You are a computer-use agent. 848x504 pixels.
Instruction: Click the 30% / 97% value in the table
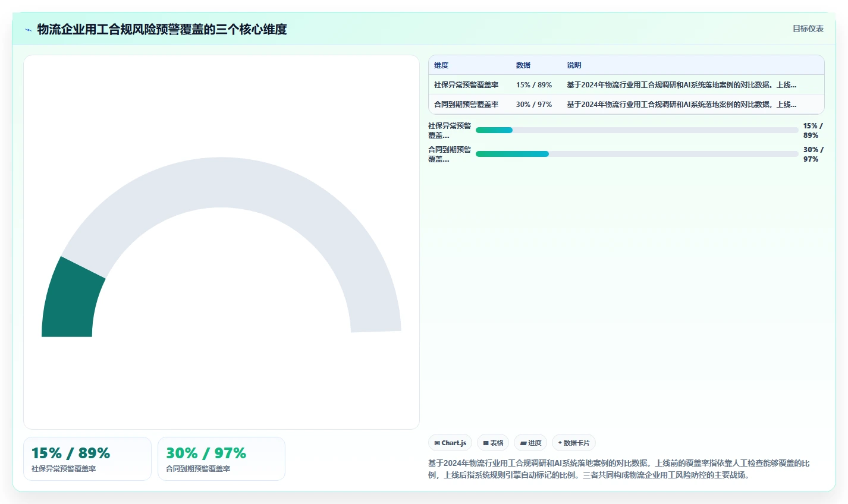click(x=534, y=105)
